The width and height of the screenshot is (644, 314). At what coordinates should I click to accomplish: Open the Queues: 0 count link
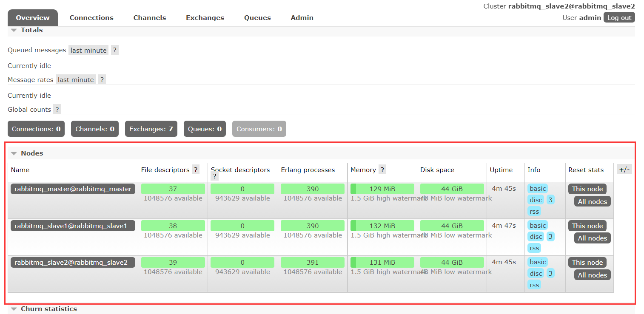(205, 129)
